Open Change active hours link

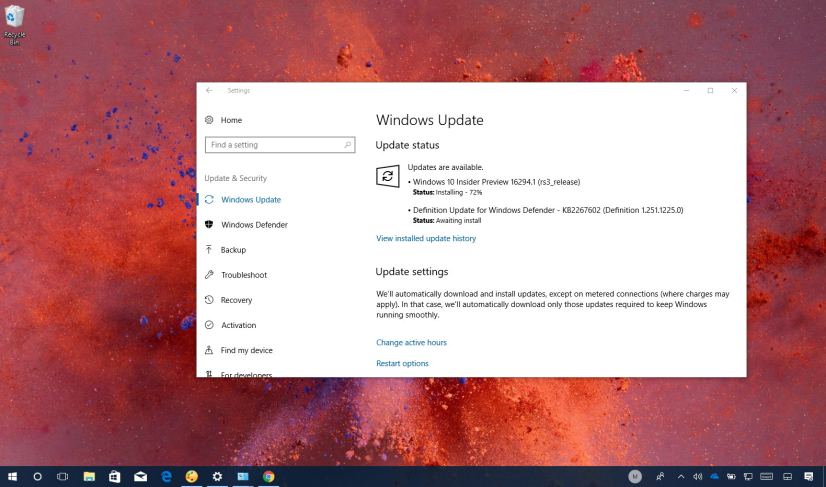[411, 342]
